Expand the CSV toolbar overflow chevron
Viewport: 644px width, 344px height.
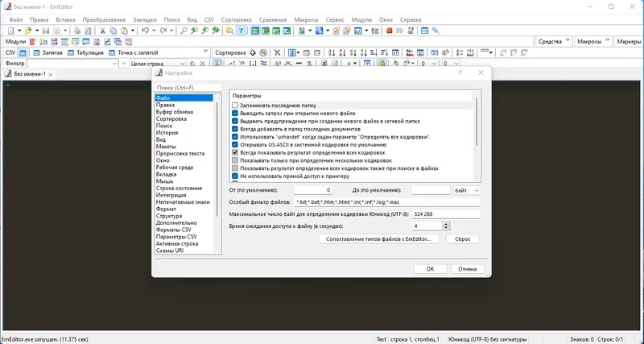pyautogui.click(x=205, y=52)
